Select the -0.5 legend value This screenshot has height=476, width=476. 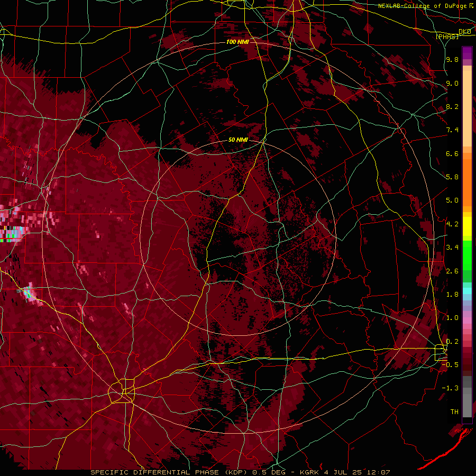(450, 364)
